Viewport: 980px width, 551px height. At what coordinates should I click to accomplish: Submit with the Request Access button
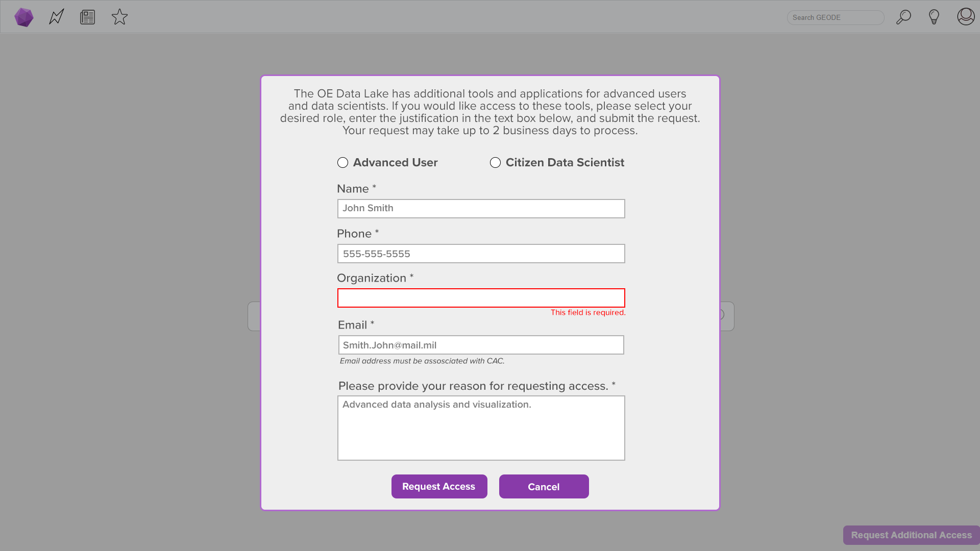[x=439, y=487]
